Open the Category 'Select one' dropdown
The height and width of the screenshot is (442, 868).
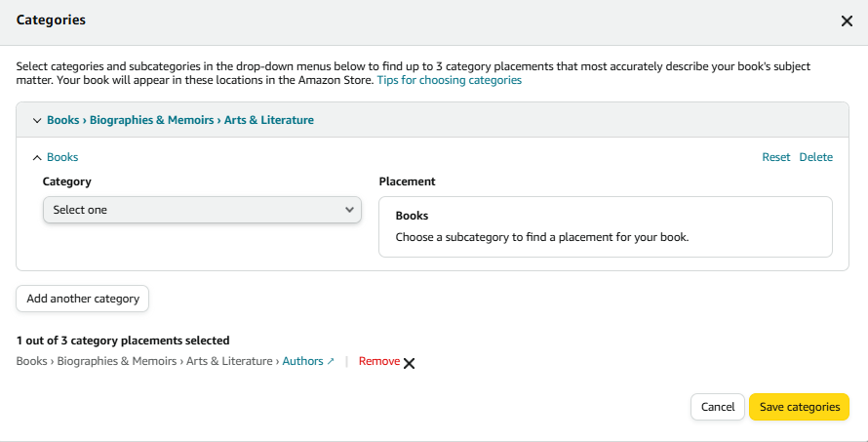click(202, 210)
